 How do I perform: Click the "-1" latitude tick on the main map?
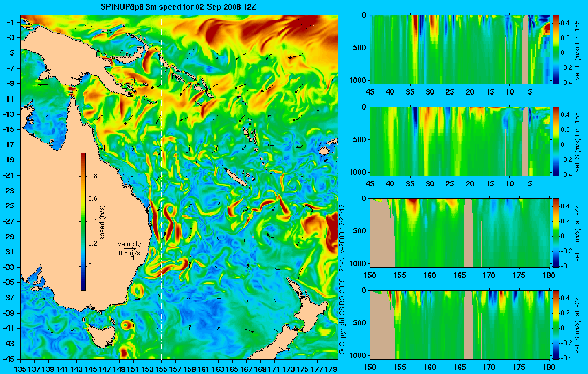11,22
